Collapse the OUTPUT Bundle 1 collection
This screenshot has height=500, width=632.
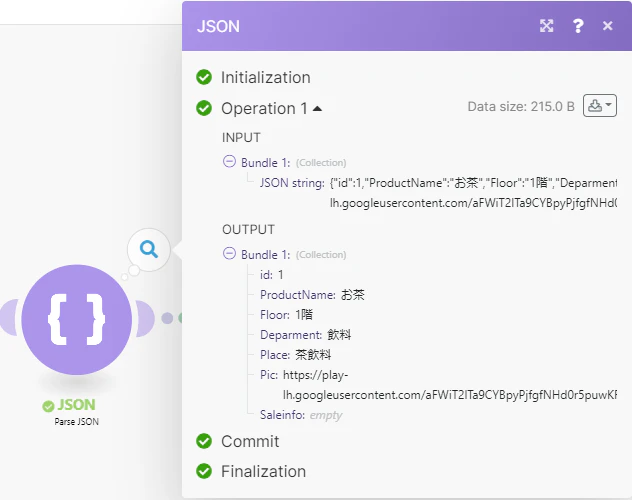click(229, 254)
